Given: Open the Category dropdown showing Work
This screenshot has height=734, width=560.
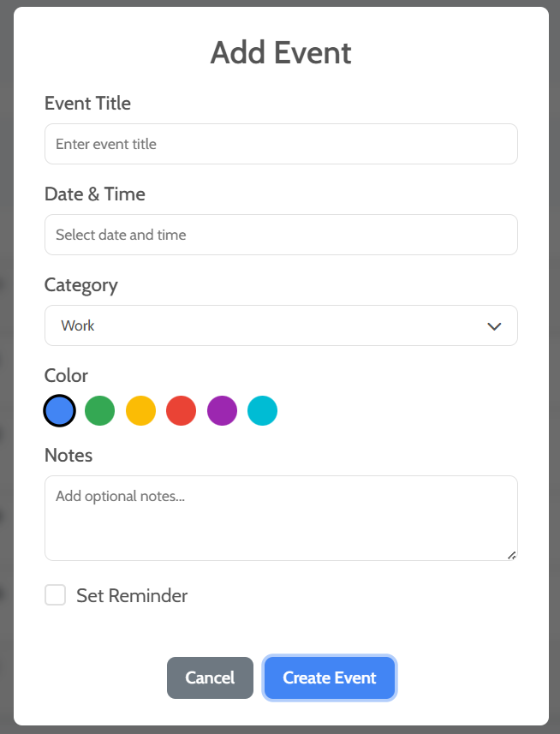Looking at the screenshot, I should tap(281, 325).
